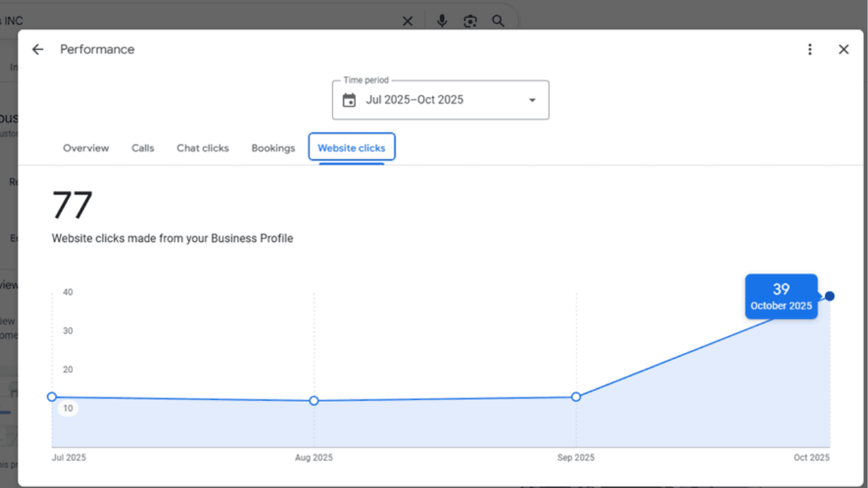
Task: Click the Sep 2025 data point
Action: [576, 396]
